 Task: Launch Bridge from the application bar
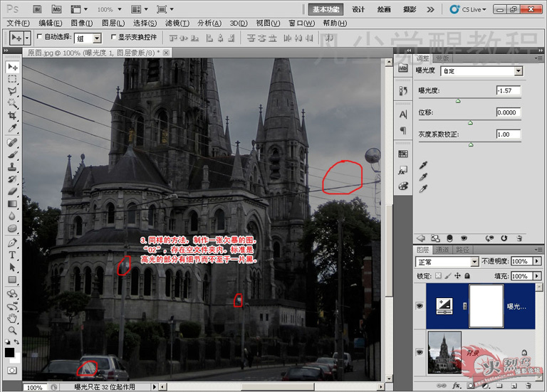[x=37, y=9]
